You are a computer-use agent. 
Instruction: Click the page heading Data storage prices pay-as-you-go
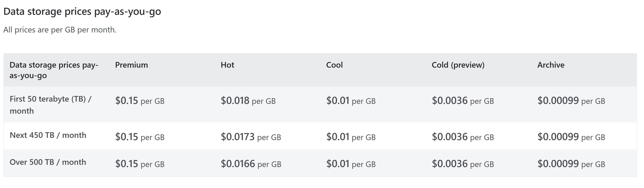pos(82,12)
